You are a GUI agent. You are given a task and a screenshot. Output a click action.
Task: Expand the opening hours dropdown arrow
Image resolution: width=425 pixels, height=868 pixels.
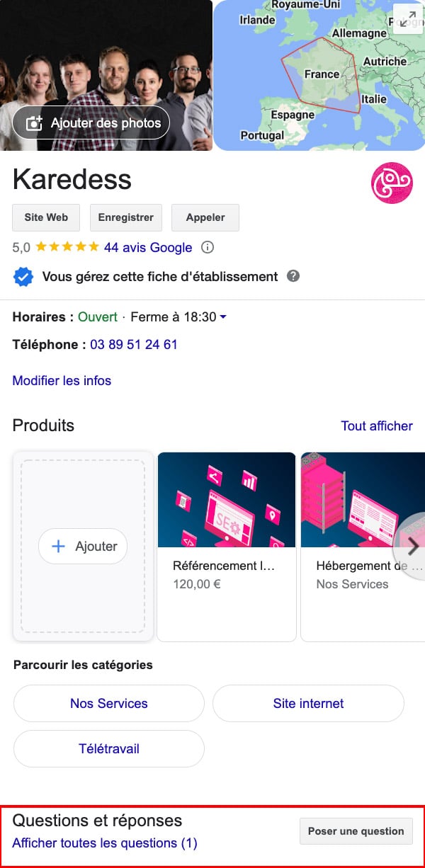(x=223, y=317)
